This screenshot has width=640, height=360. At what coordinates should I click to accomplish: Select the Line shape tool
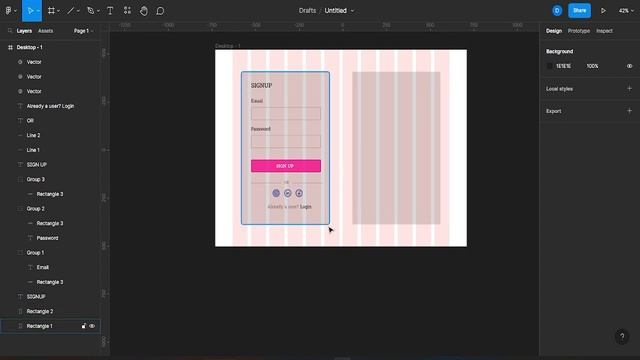[x=71, y=11]
